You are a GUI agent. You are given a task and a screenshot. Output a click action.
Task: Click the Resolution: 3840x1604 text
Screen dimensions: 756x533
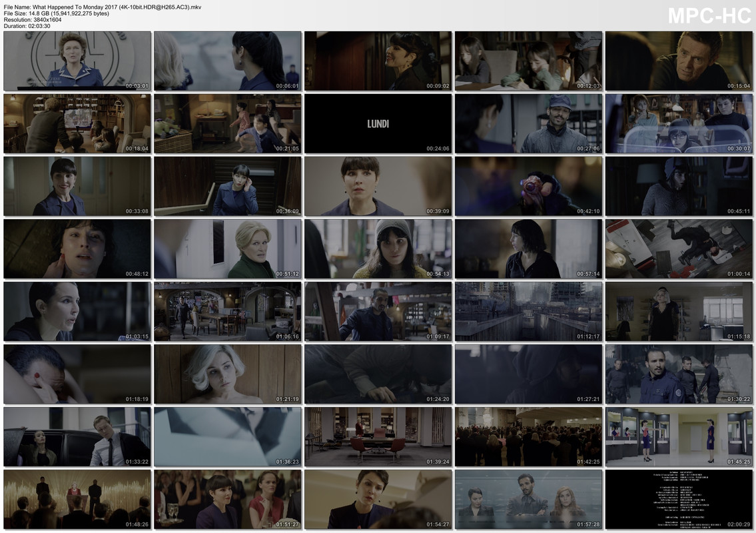click(x=33, y=20)
